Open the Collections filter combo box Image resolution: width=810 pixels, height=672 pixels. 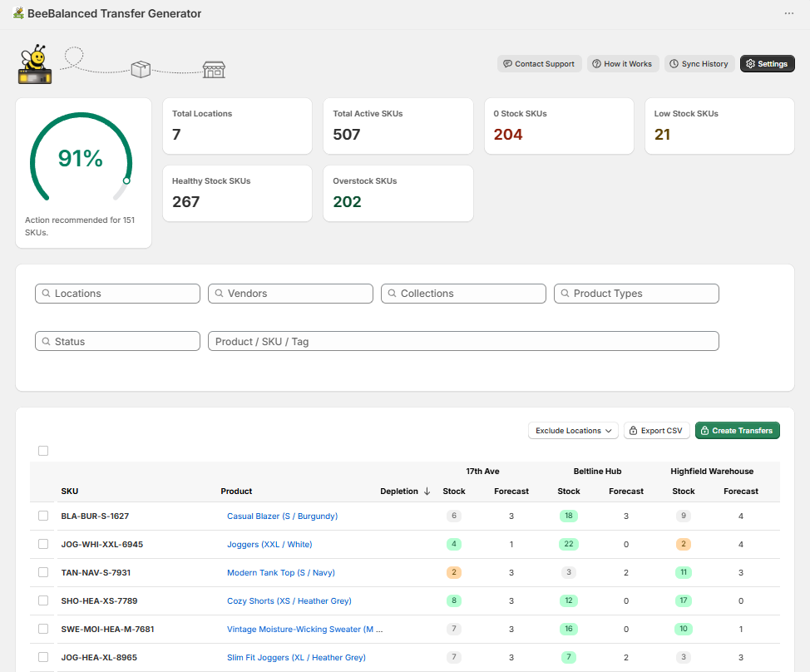point(463,294)
